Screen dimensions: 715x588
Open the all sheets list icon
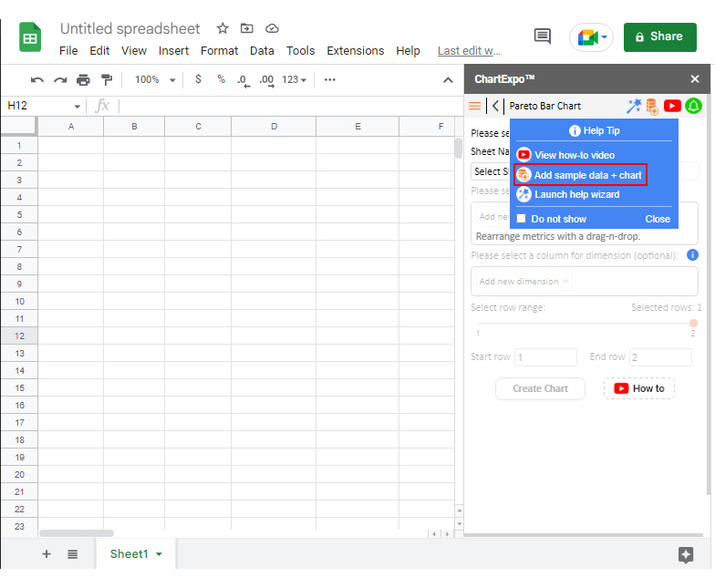(73, 554)
